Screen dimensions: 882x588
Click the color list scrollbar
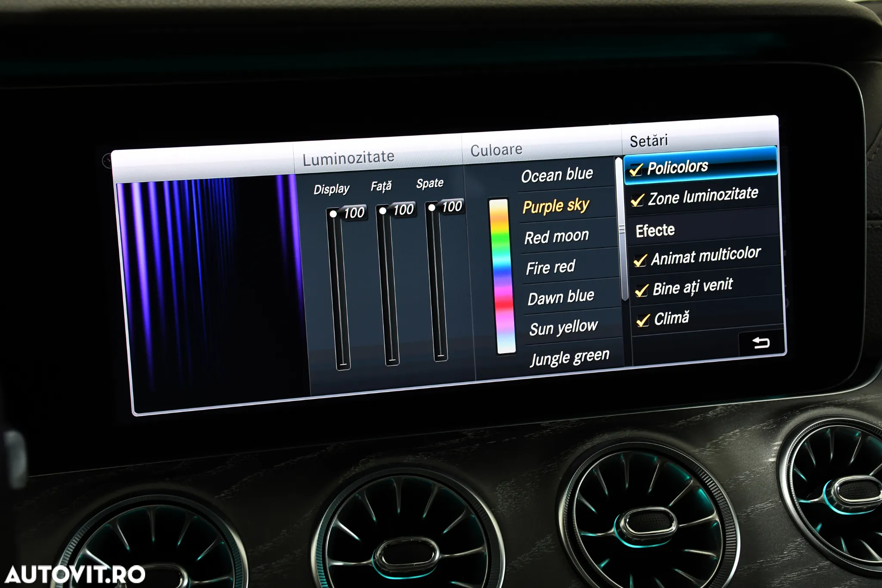623,229
